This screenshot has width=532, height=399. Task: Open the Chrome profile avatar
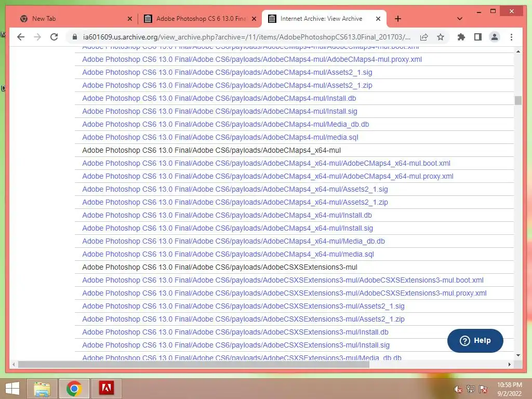click(495, 37)
